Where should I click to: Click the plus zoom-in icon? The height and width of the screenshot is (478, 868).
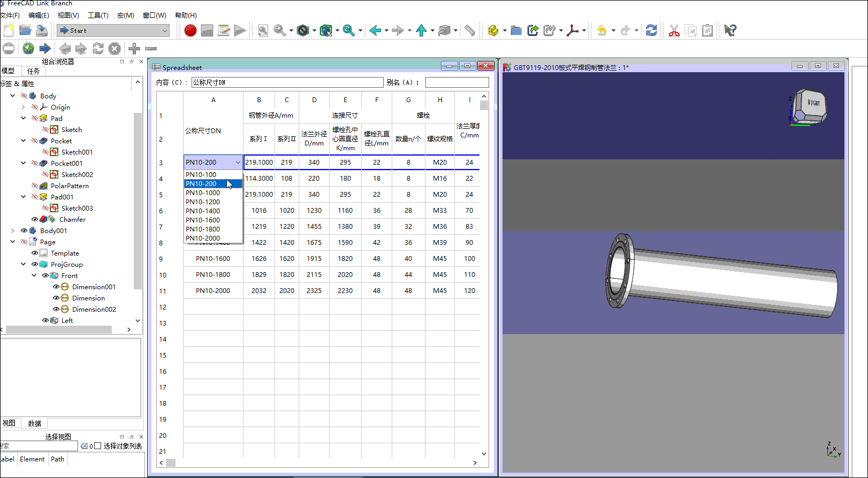tap(134, 49)
